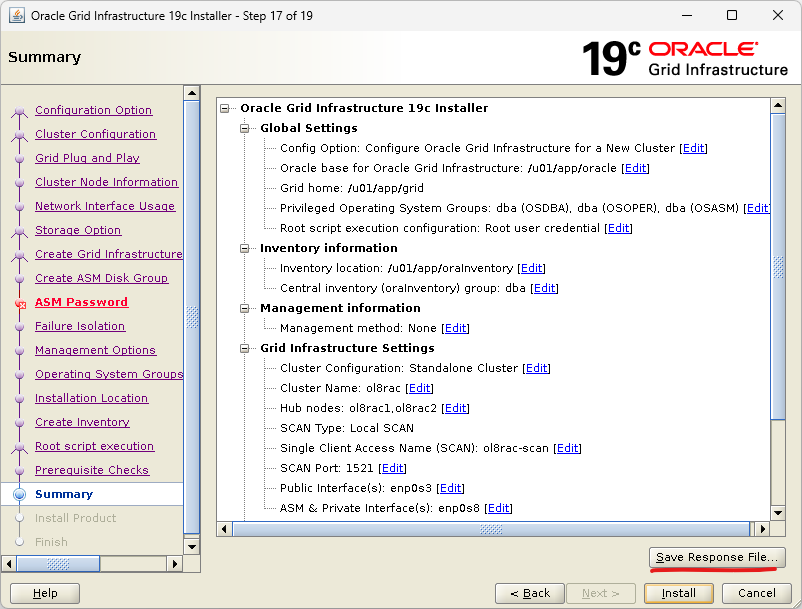This screenshot has width=802, height=609.
Task: Click the summary tree scroll right arrow
Action: [x=763, y=529]
